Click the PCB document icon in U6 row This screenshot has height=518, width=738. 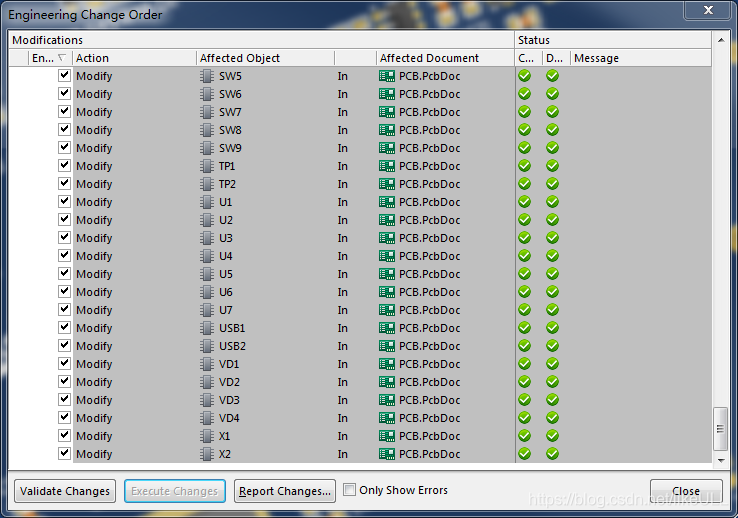click(387, 292)
